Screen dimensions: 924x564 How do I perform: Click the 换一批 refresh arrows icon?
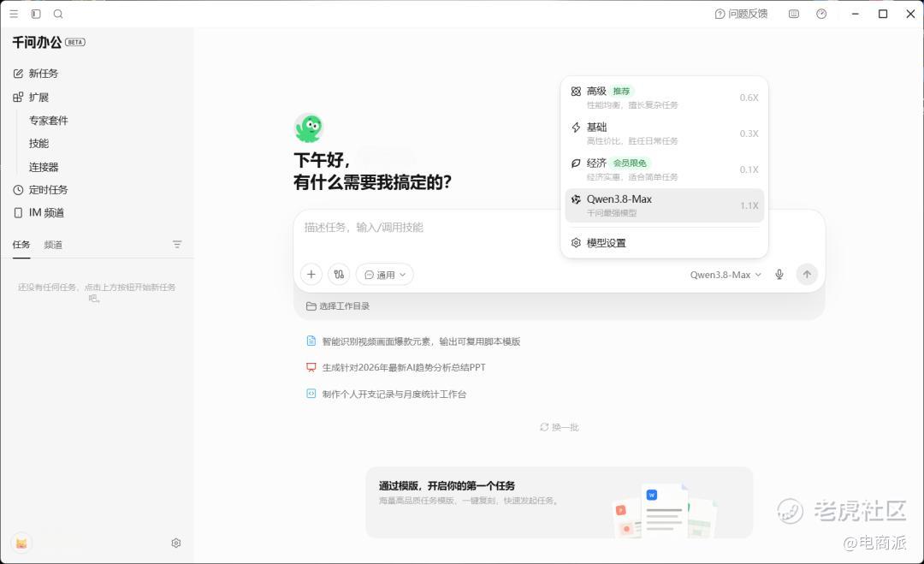tap(544, 427)
